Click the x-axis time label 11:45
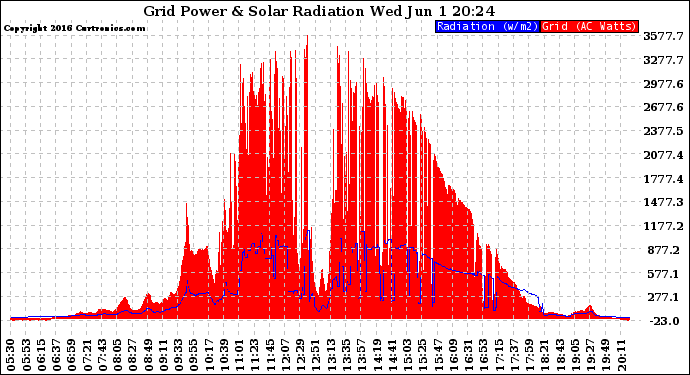Screen dimensions: 690x375 [x=271, y=355]
